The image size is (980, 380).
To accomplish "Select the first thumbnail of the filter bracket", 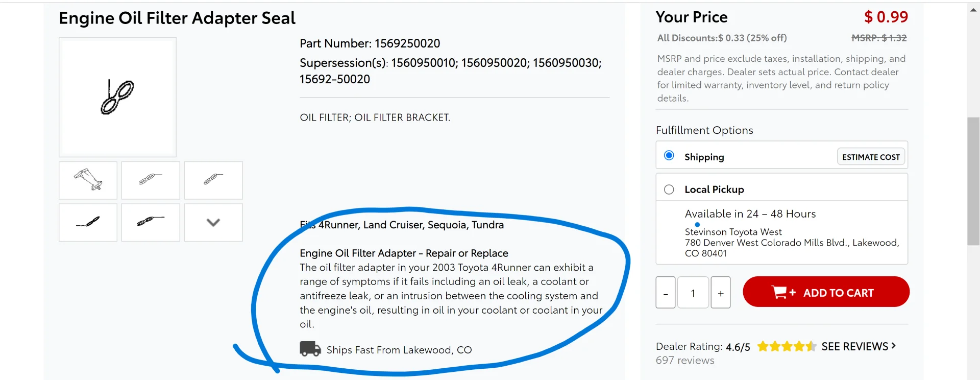I will [88, 180].
